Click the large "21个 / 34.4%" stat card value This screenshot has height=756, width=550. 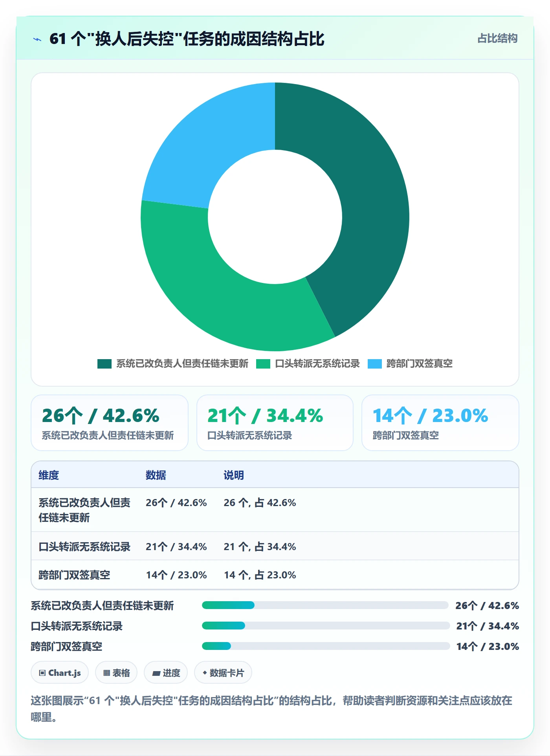pos(265,416)
